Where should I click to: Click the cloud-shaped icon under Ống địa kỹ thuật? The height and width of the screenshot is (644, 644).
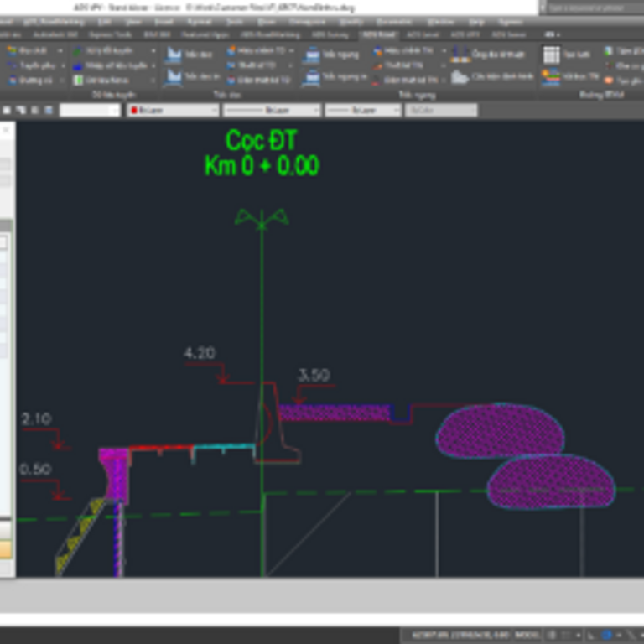pyautogui.click(x=460, y=77)
